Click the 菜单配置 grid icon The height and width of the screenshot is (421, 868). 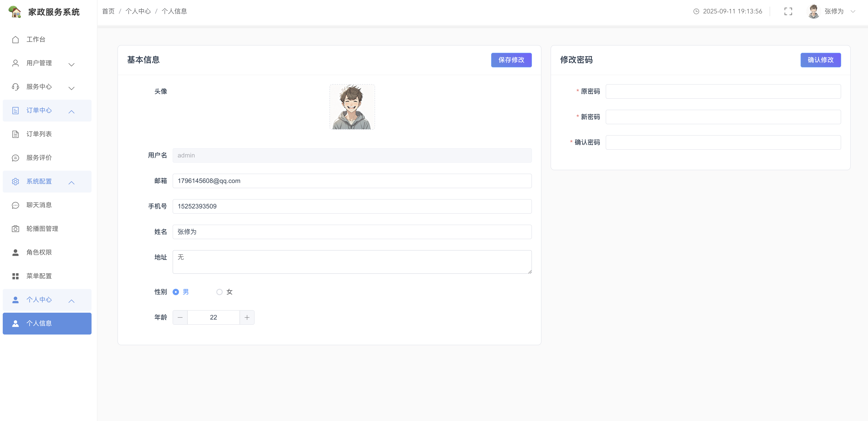15,276
